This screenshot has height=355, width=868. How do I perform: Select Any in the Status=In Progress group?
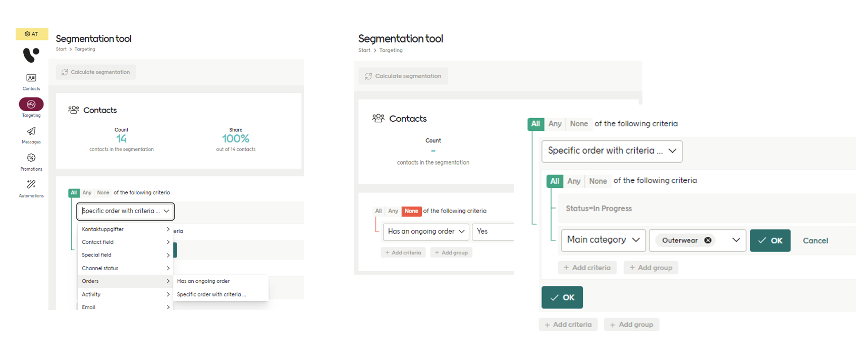click(574, 181)
